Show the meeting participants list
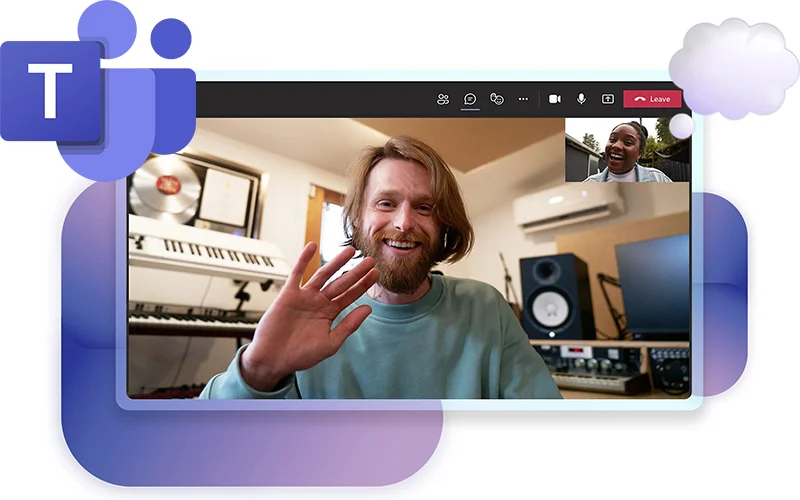The width and height of the screenshot is (800, 500). [x=443, y=99]
